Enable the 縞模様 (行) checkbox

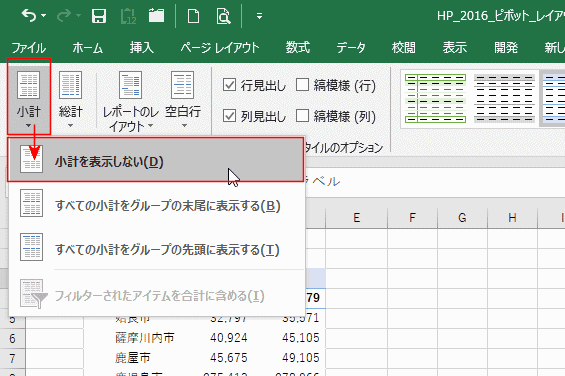(302, 85)
